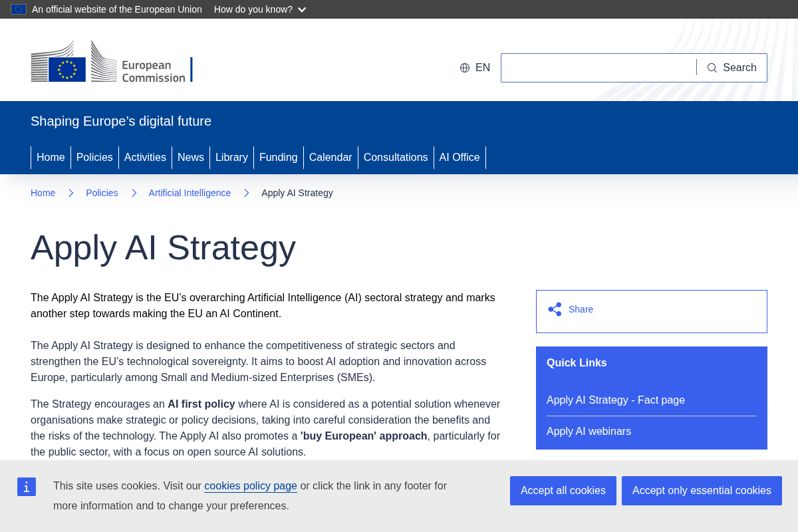
Task: Open the cookies policy page link
Action: (x=251, y=485)
